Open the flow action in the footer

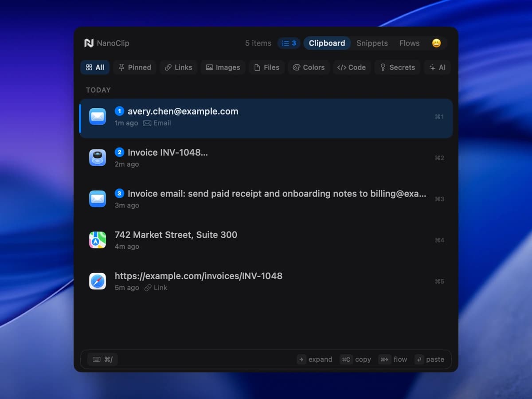click(x=393, y=360)
